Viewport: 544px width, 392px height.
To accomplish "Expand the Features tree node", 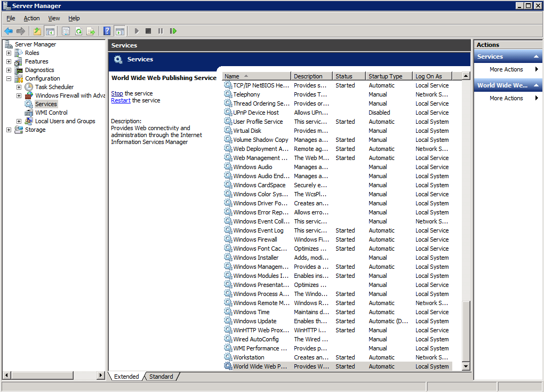I will tap(9, 62).
